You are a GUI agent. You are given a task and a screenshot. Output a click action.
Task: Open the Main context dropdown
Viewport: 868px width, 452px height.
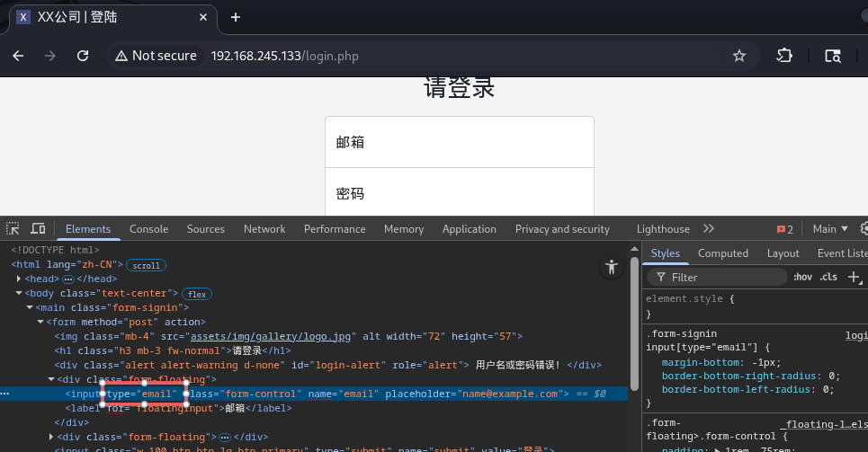830,229
